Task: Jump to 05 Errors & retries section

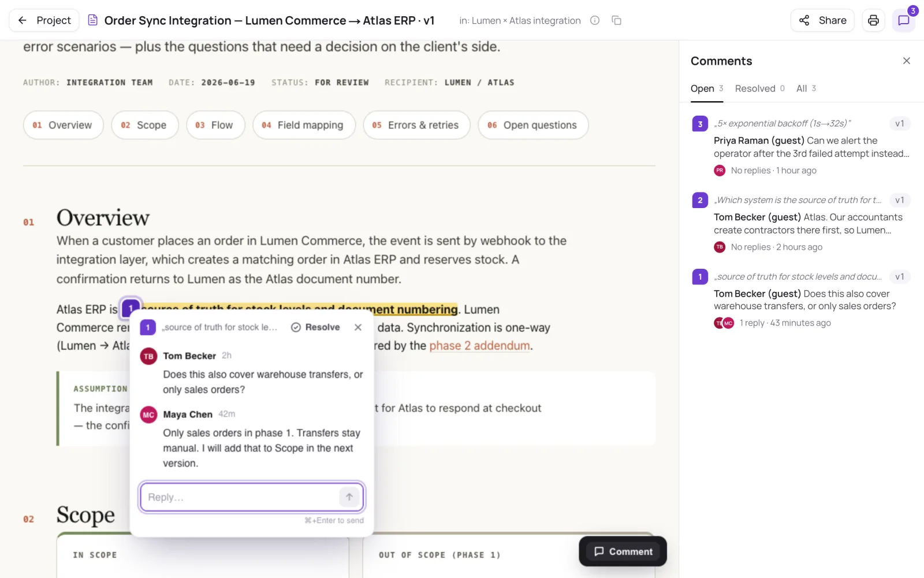Action: tap(416, 125)
